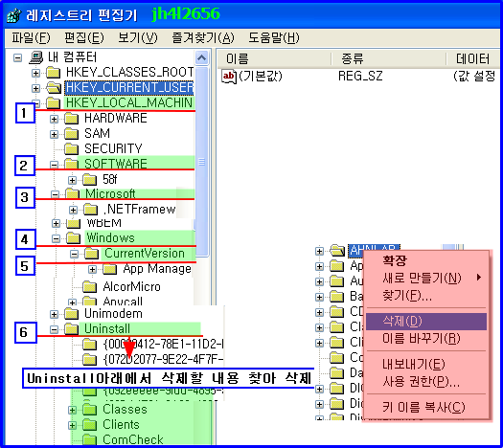503x448 pixels.
Task: Click the Uninstall folder icon
Action: pos(72,329)
